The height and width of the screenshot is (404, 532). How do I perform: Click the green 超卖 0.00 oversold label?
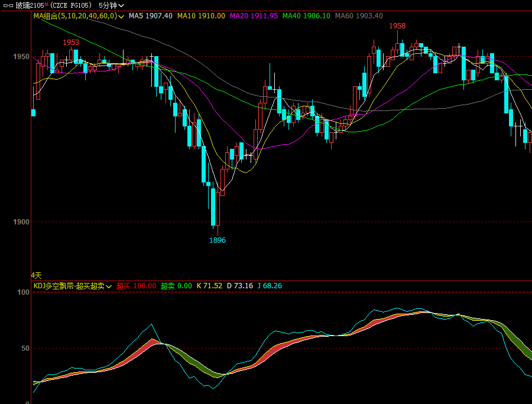[176, 286]
